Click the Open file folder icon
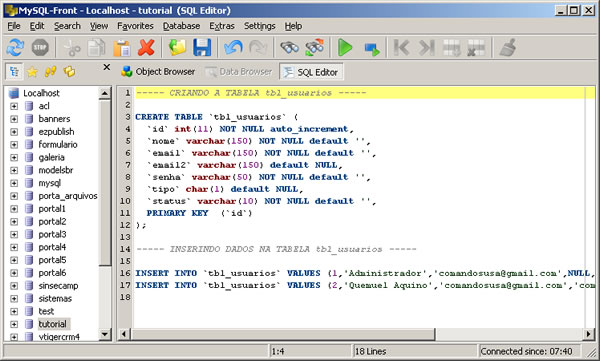600x361 pixels. 178,48
